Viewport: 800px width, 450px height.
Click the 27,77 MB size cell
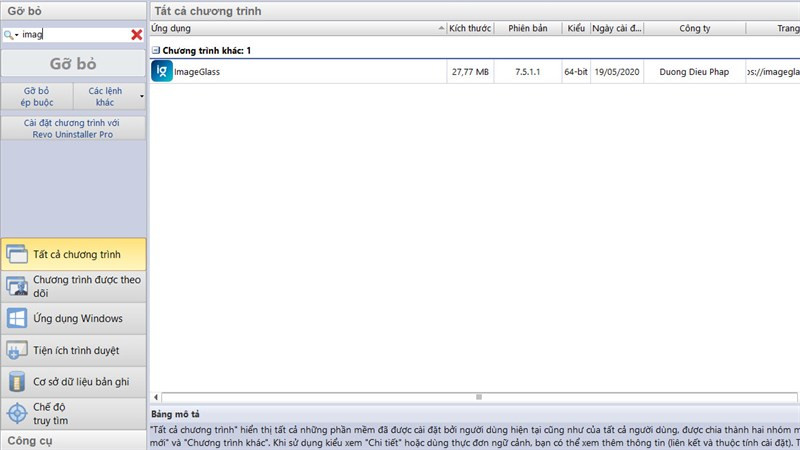point(470,72)
